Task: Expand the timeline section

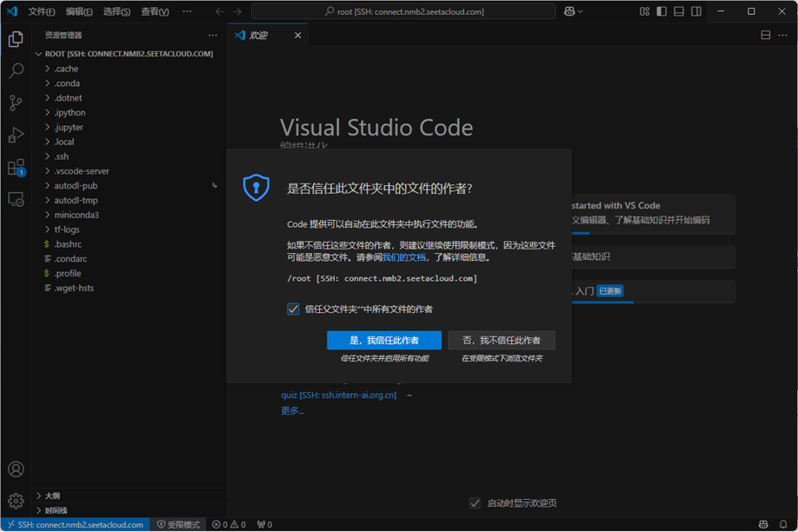Action: pyautogui.click(x=130, y=510)
